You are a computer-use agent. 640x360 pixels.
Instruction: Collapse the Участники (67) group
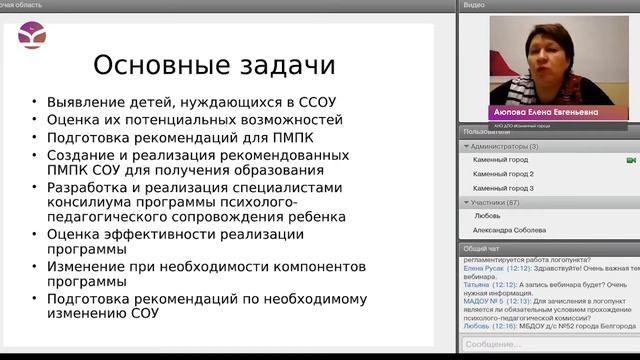pos(467,202)
